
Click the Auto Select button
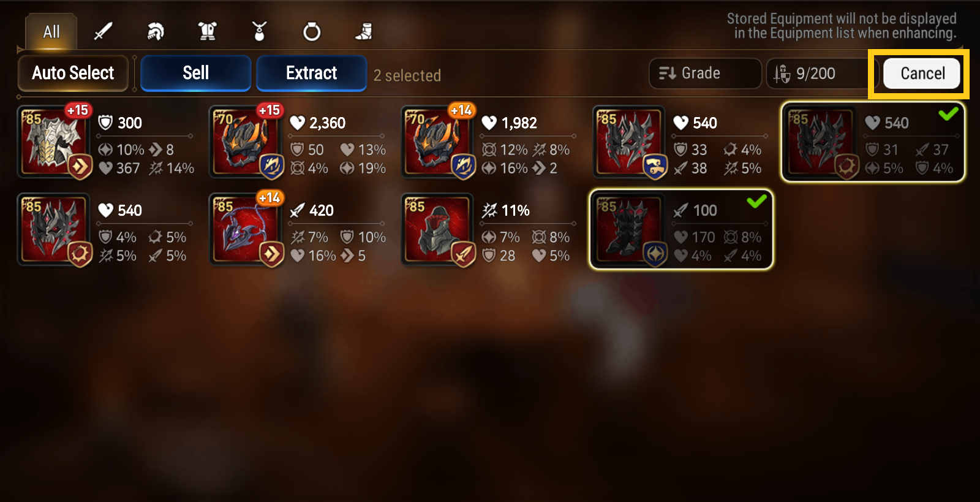point(73,73)
